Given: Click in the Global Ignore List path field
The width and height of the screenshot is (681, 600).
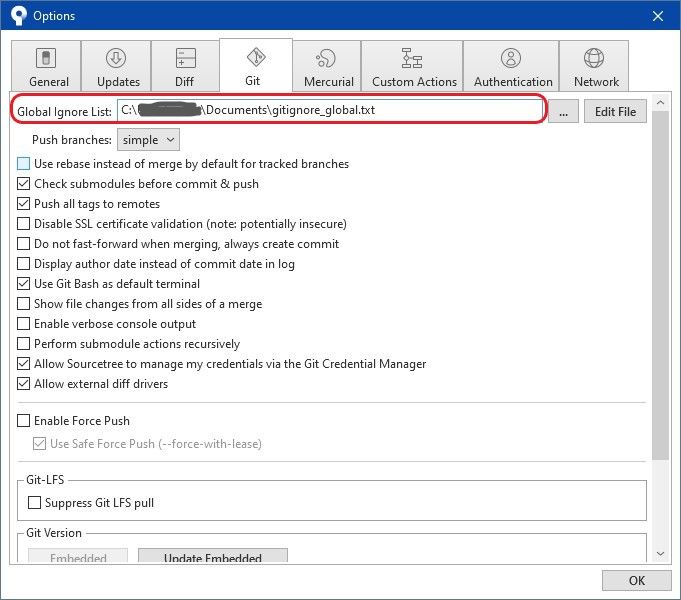Looking at the screenshot, I should click(x=329, y=110).
